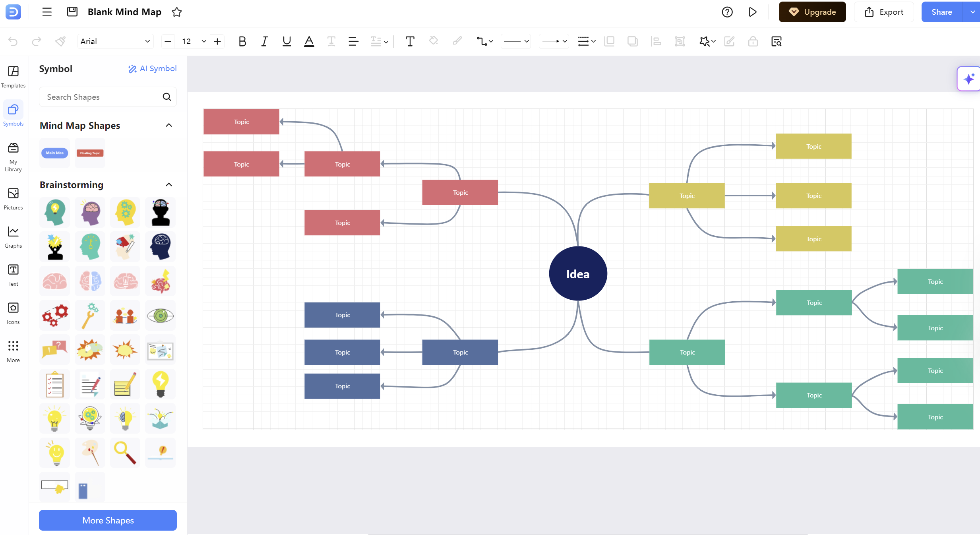Click the Upgrade button

812,12
